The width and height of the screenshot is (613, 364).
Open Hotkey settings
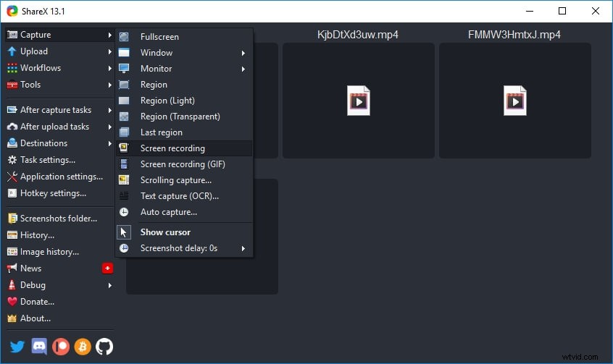pos(52,193)
